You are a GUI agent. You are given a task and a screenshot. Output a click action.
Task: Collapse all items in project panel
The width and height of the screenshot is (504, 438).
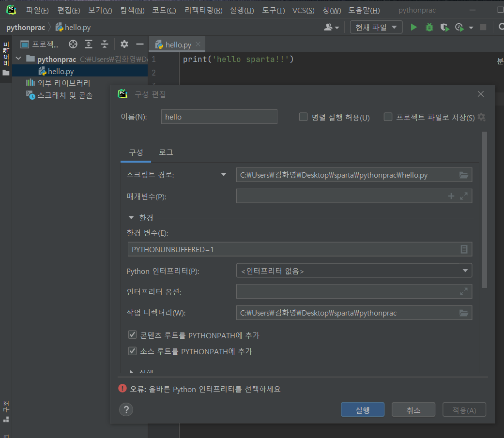click(104, 44)
